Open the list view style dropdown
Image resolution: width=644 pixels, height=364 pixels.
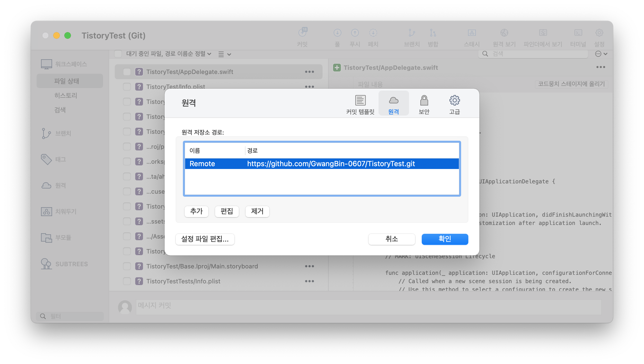pos(224,54)
